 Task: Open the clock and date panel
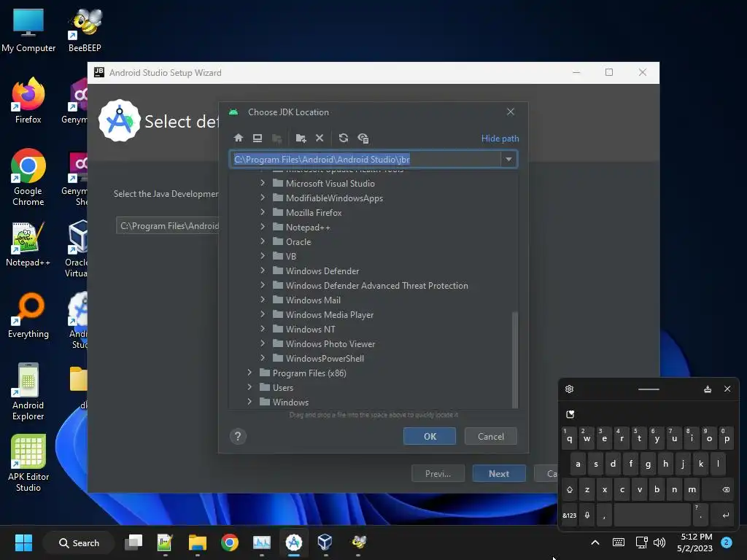pos(695,542)
